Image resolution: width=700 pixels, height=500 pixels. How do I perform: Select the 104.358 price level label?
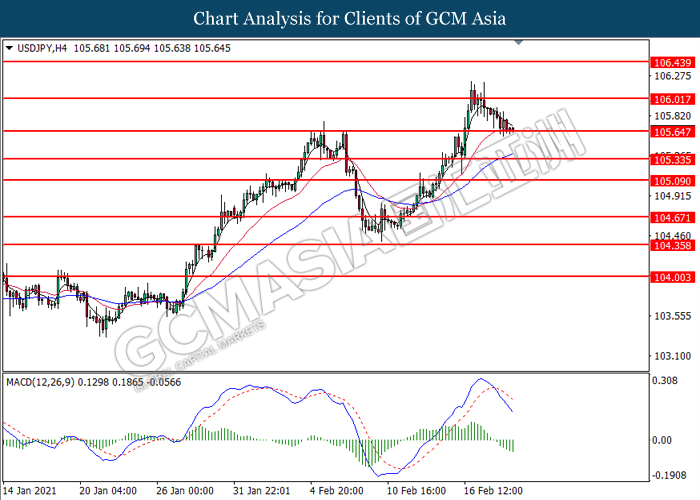(x=672, y=246)
